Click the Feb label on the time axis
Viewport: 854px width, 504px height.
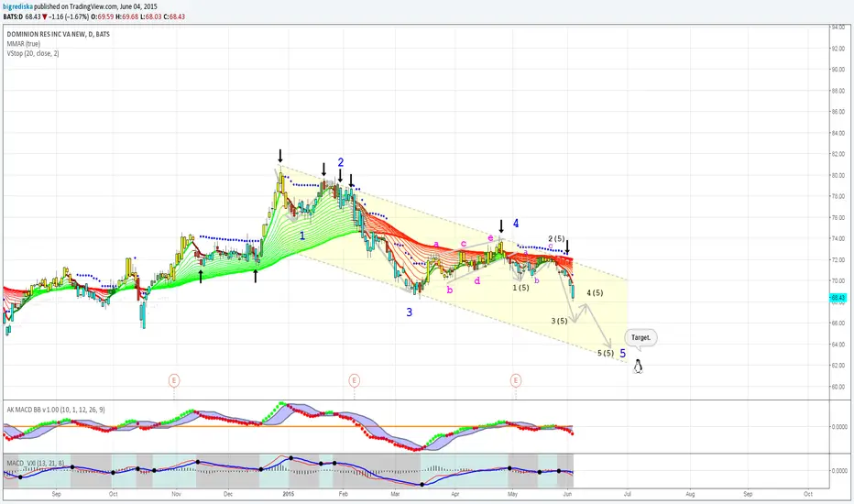pos(343,494)
